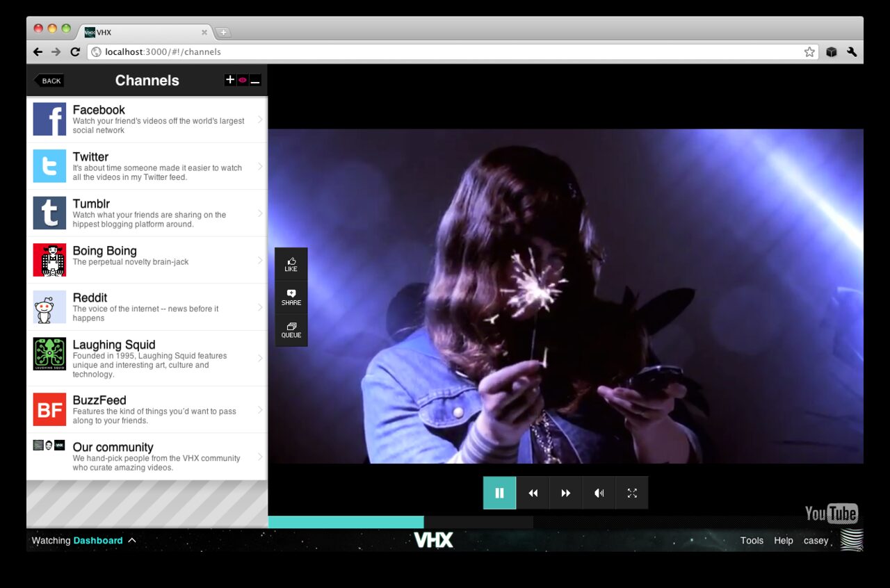Click the striped icon beside casey
The image size is (890, 588).
pos(852,540)
